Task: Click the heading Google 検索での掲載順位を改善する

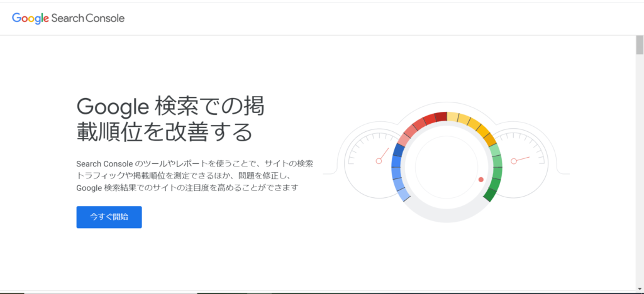Action: (x=170, y=120)
